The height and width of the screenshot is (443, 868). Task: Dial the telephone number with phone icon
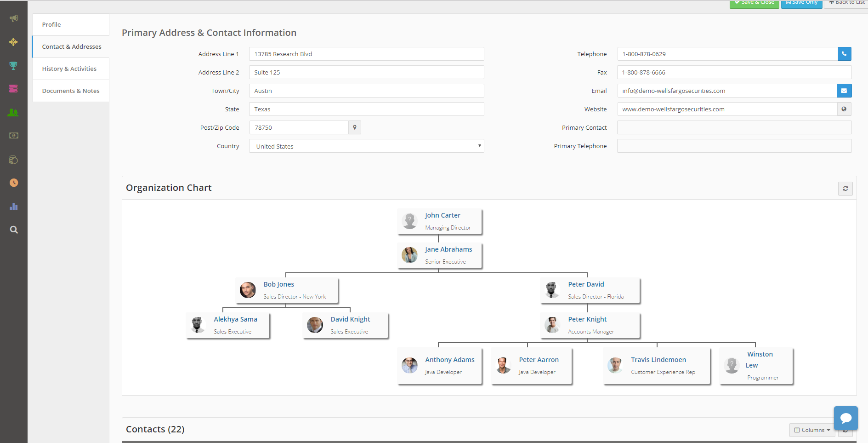point(845,54)
